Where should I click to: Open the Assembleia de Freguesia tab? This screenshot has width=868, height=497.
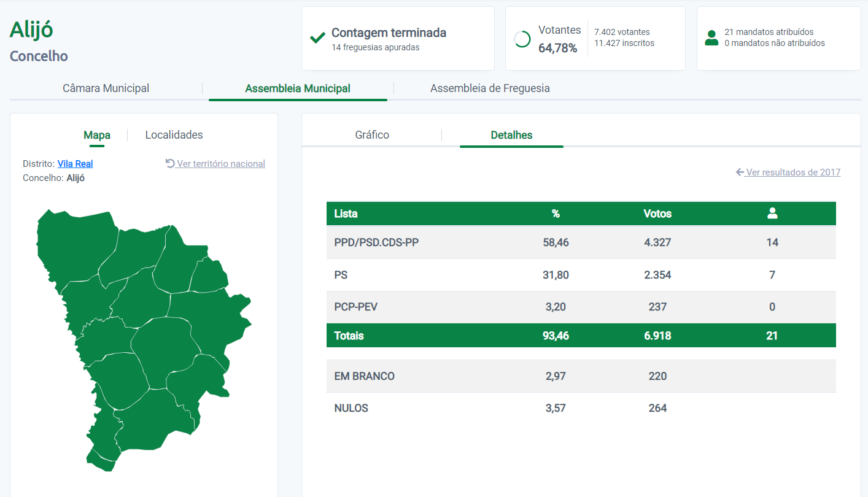[490, 88]
